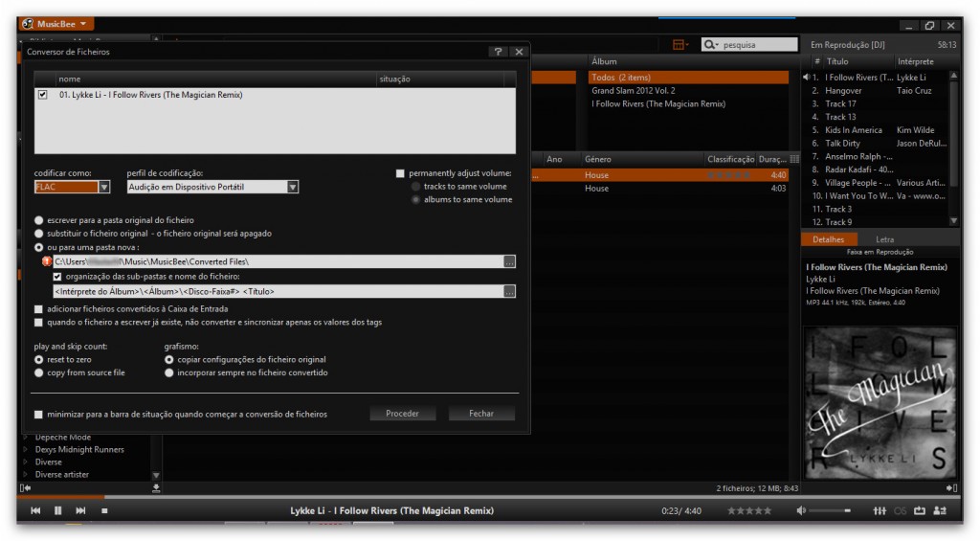Click the previous track button
Image resolution: width=980 pixels, height=541 pixels.
35,511
